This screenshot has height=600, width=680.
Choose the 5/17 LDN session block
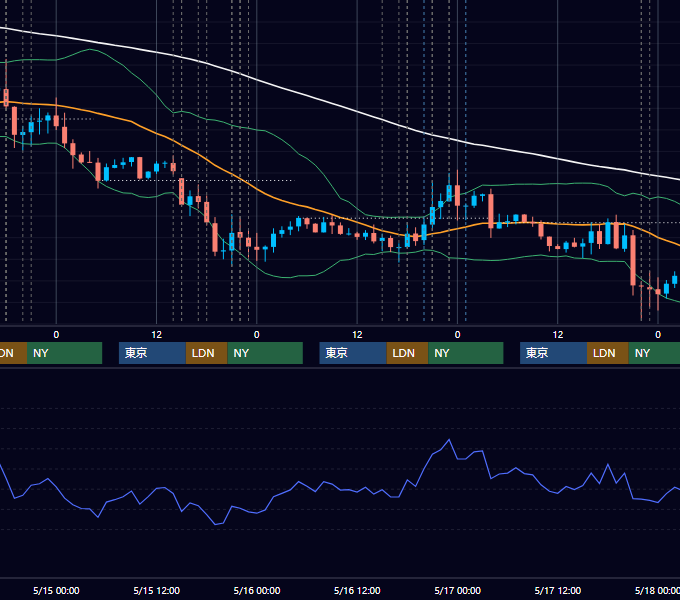pyautogui.click(x=608, y=353)
